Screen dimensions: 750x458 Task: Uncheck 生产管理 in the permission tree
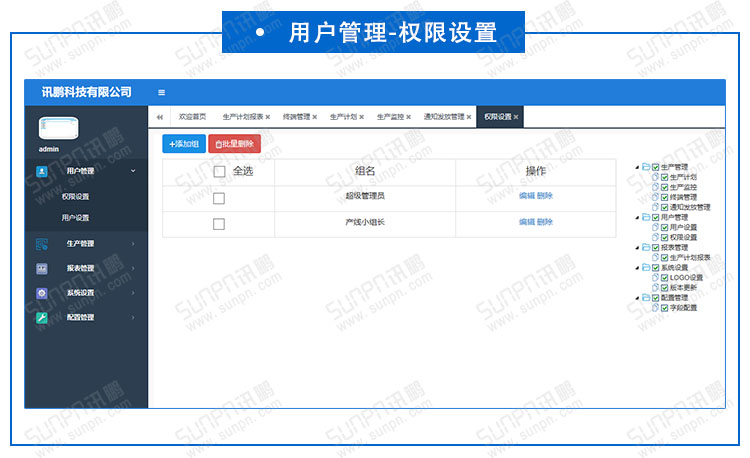[656, 167]
